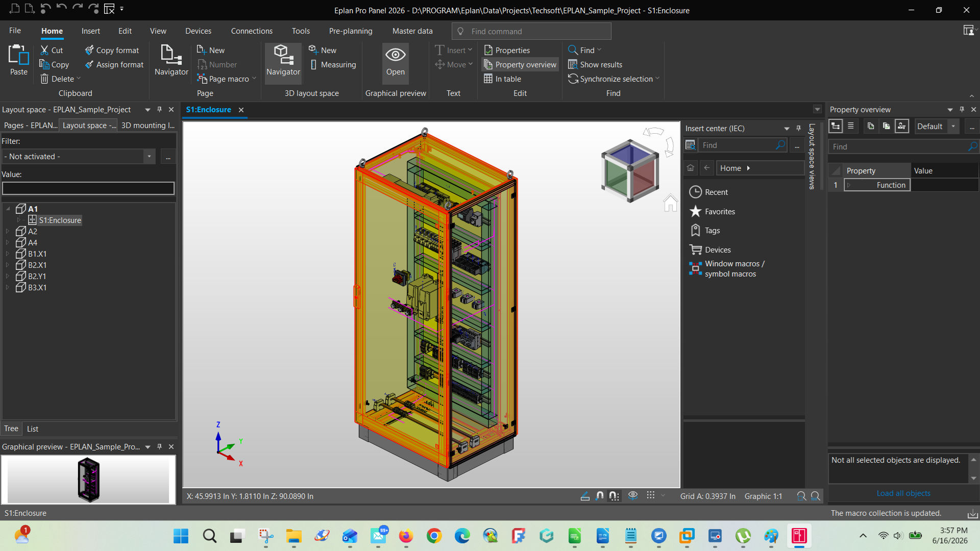Toggle tree view in Property overview
980x551 pixels.
click(x=836, y=126)
